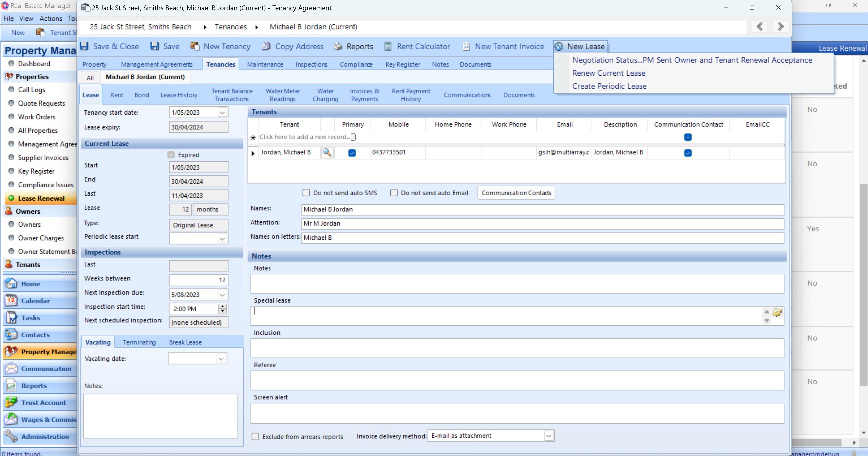
Task: Open the Invoice delivery method dropdown
Action: [548, 436]
